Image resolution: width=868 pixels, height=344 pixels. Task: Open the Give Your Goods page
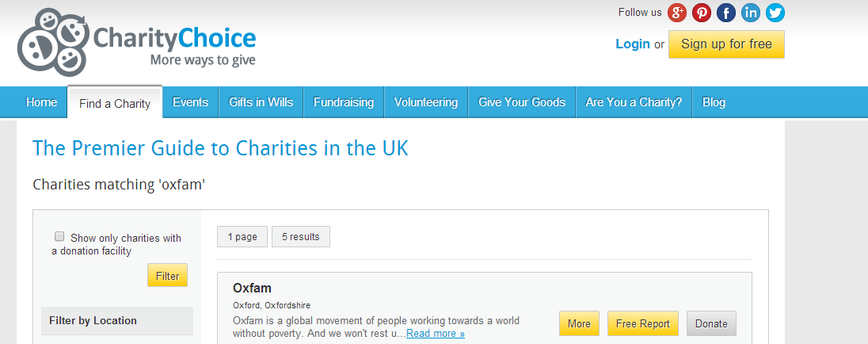[522, 102]
